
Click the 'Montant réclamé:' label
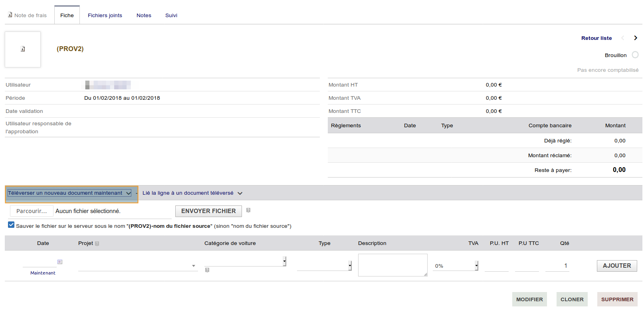(550, 155)
